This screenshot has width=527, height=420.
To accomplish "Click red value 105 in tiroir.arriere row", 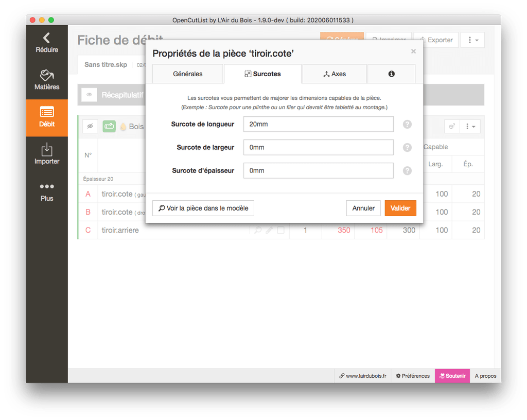I will 376,230.
